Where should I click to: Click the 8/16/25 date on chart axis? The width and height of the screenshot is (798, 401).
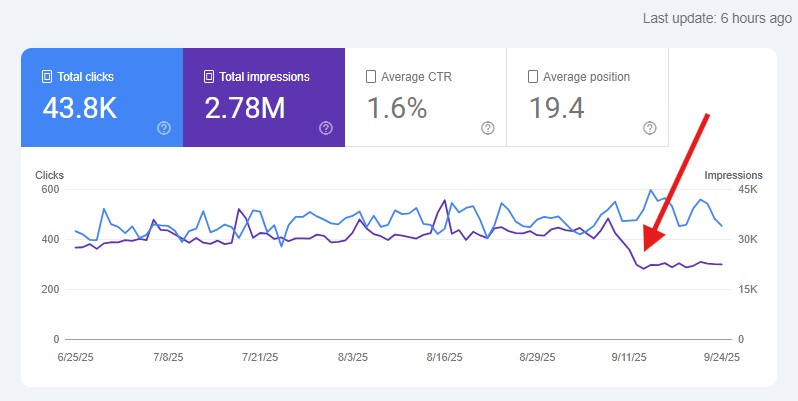point(445,357)
